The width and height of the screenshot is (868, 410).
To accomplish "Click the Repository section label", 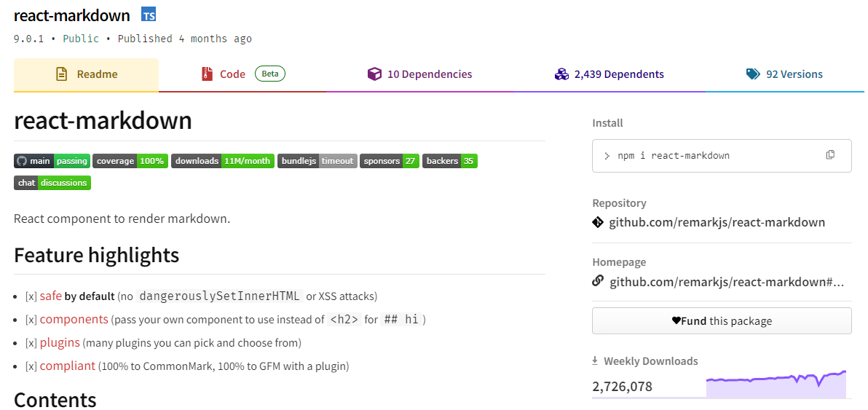I will coord(619,203).
